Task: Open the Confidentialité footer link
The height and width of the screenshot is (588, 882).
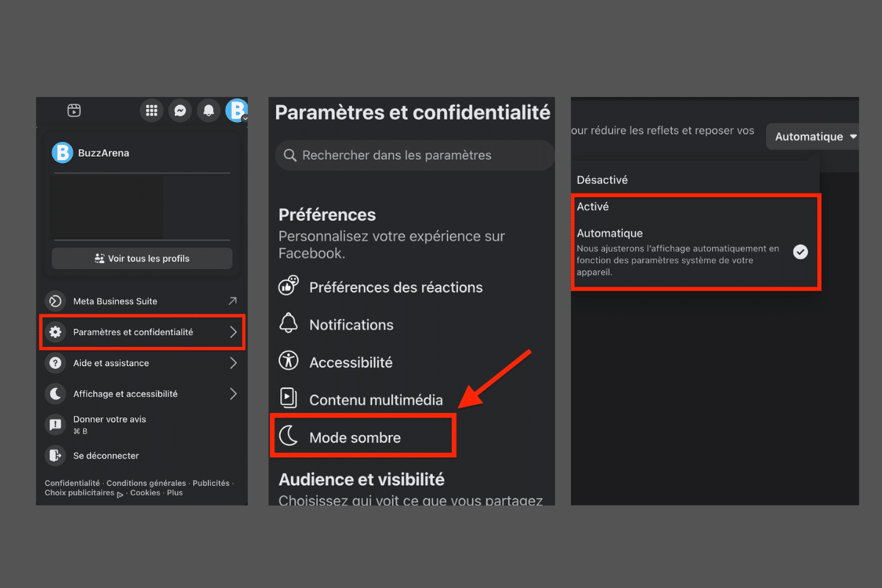Action: 72,483
